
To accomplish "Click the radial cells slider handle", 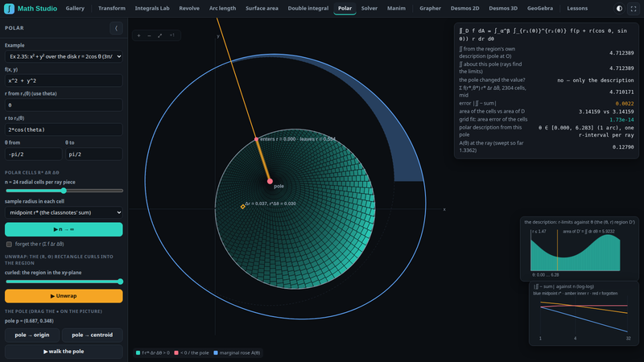I will [x=64, y=191].
